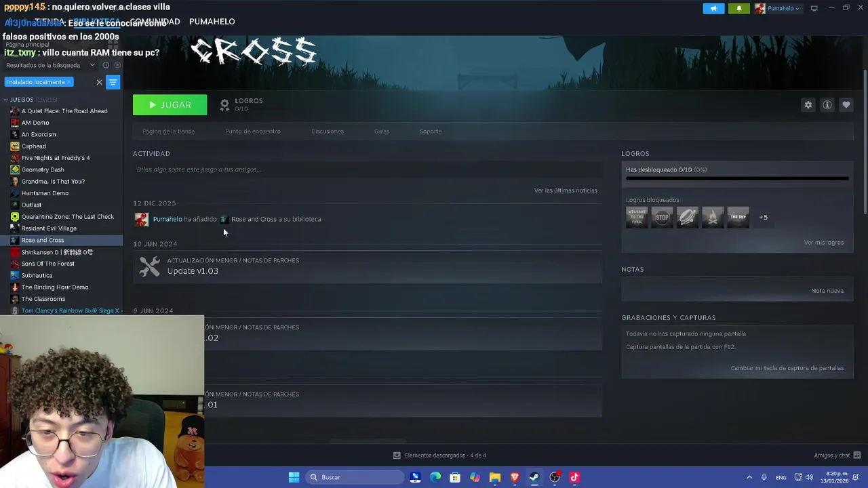The height and width of the screenshot is (488, 868).
Task: Toggle recent activity clock sort icon
Action: pos(106,65)
